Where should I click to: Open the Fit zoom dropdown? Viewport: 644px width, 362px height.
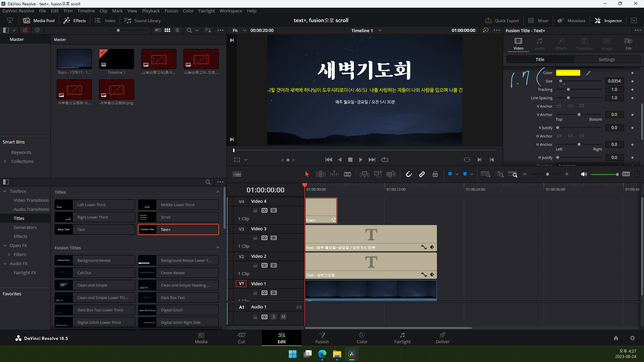[x=239, y=31]
